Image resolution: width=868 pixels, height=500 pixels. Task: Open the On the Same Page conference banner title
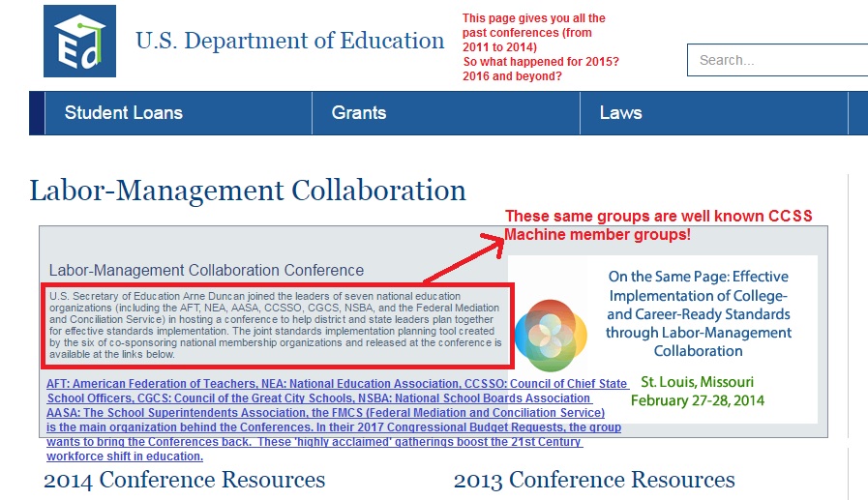pyautogui.click(x=698, y=313)
